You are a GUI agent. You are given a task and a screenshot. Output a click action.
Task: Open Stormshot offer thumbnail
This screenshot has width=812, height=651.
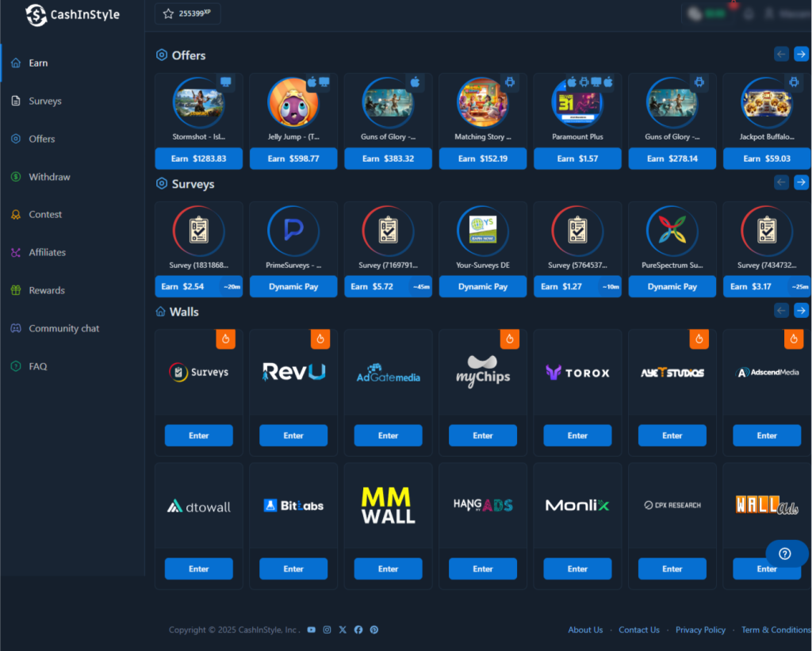coord(199,102)
